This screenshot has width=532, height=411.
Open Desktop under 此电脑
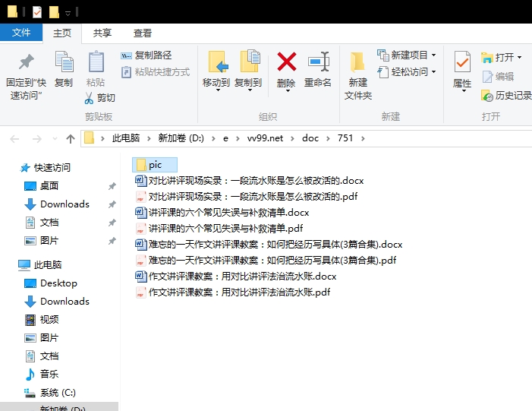click(51, 283)
